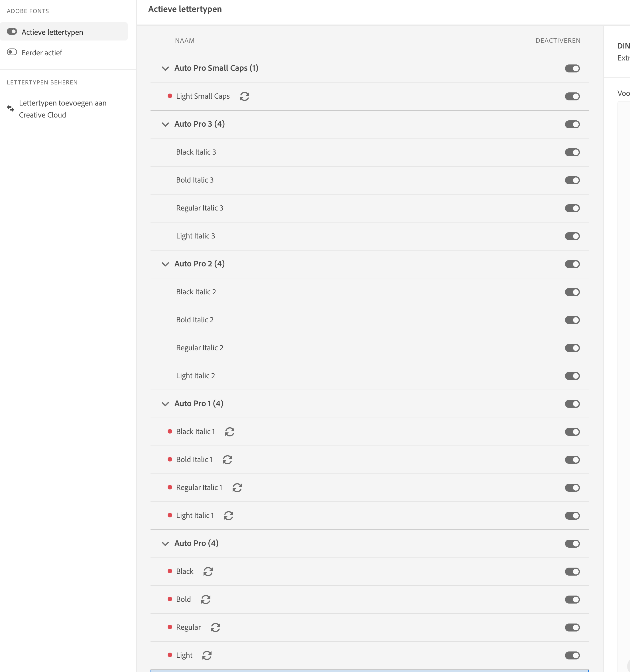Screen dimensions: 630x672
Task: Disable the Auto Pro 3 family toggle
Action: (572, 124)
